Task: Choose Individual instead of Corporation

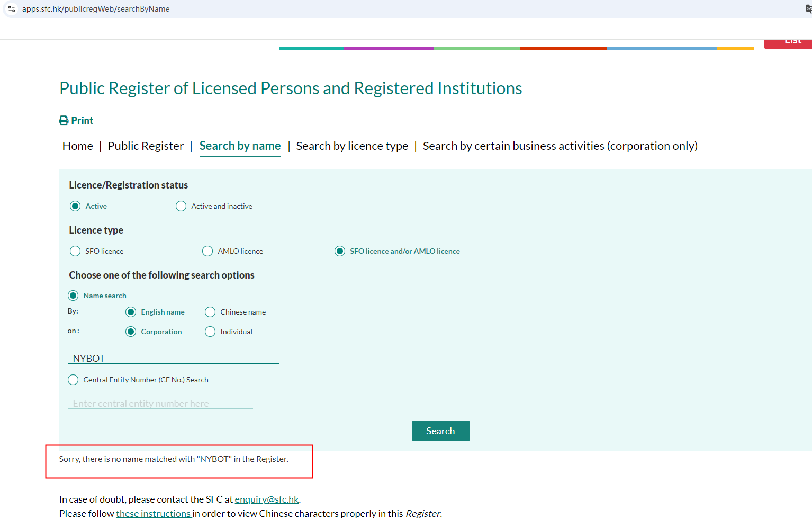Action: tap(210, 332)
